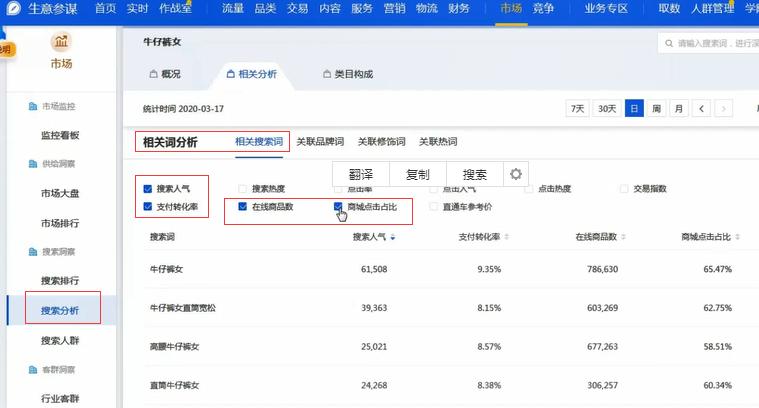Screen dimensions: 759x408
Task: Open the 实时 menu
Action: pyautogui.click(x=137, y=8)
